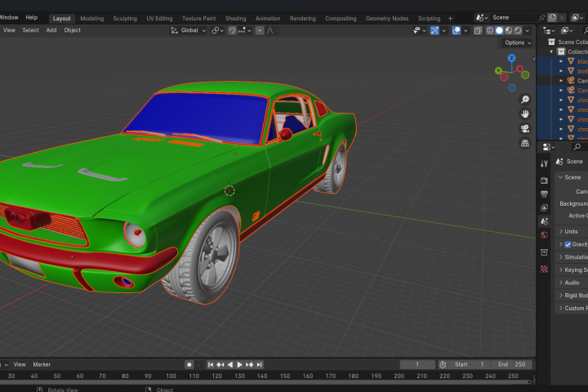Image resolution: width=588 pixels, height=392 pixels.
Task: Open the Collection properties tab
Action: click(x=544, y=252)
